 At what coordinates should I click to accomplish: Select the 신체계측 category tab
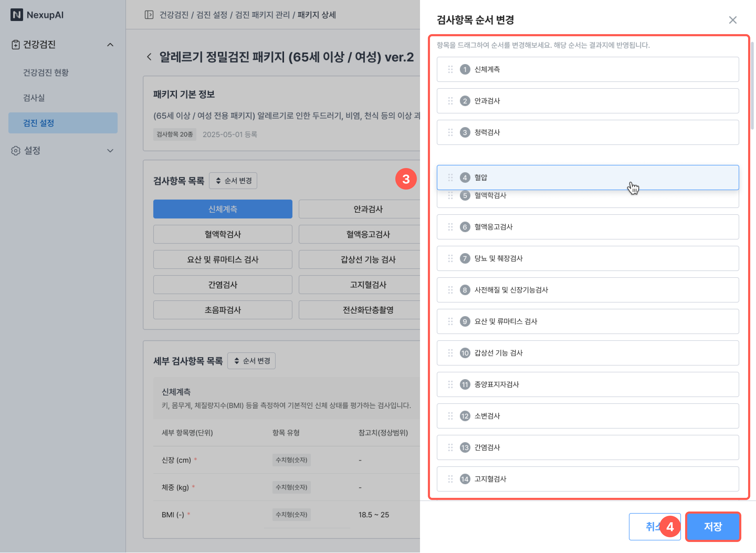pos(223,209)
